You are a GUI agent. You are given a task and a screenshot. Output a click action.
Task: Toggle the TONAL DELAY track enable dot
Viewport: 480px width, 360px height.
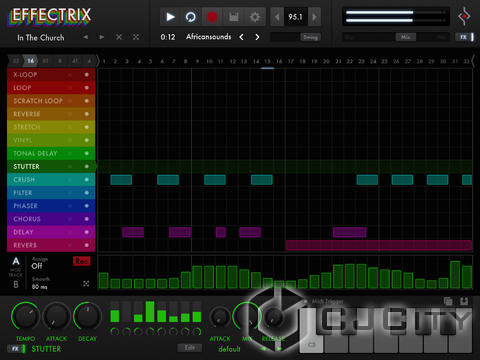(x=87, y=153)
